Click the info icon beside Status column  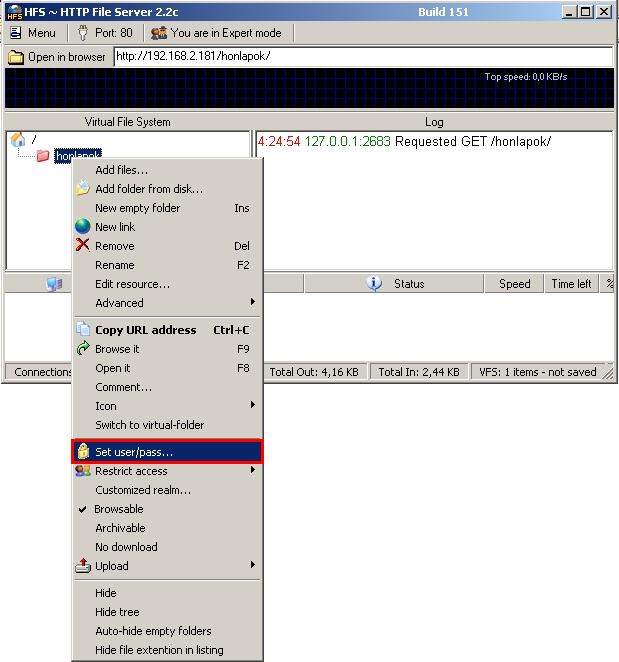pos(374,283)
